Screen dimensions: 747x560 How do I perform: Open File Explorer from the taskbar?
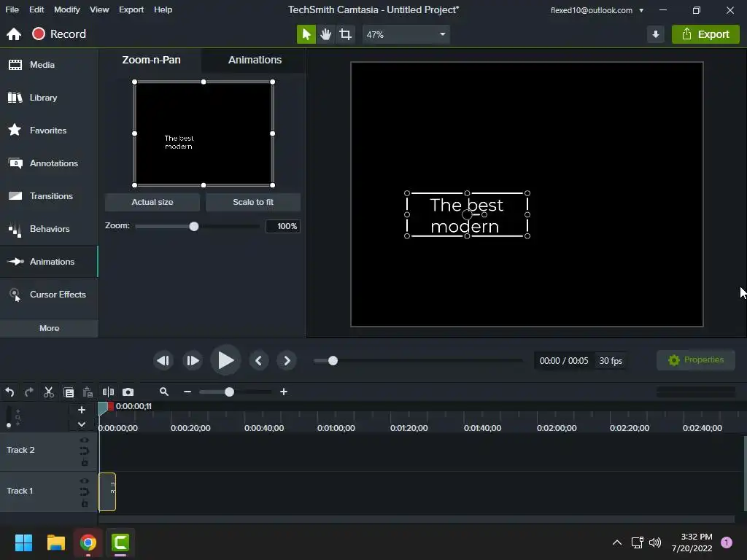point(55,542)
